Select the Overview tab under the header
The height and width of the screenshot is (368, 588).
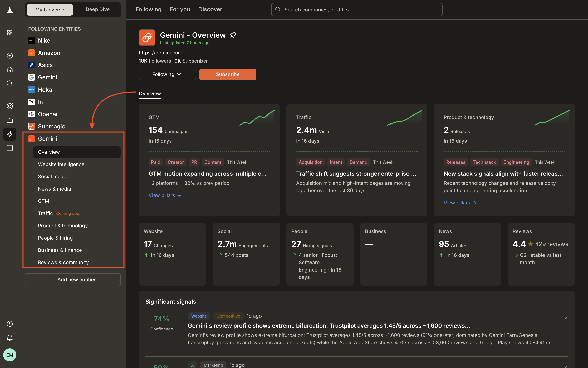click(150, 94)
